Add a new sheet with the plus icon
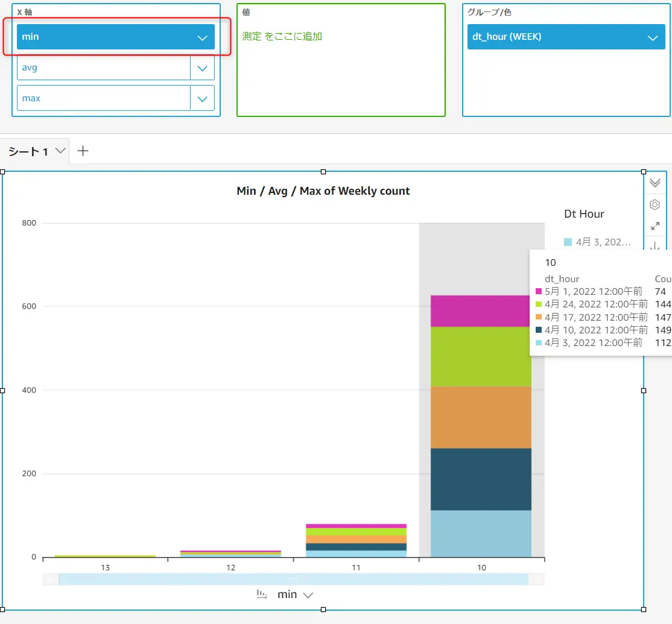 click(83, 151)
